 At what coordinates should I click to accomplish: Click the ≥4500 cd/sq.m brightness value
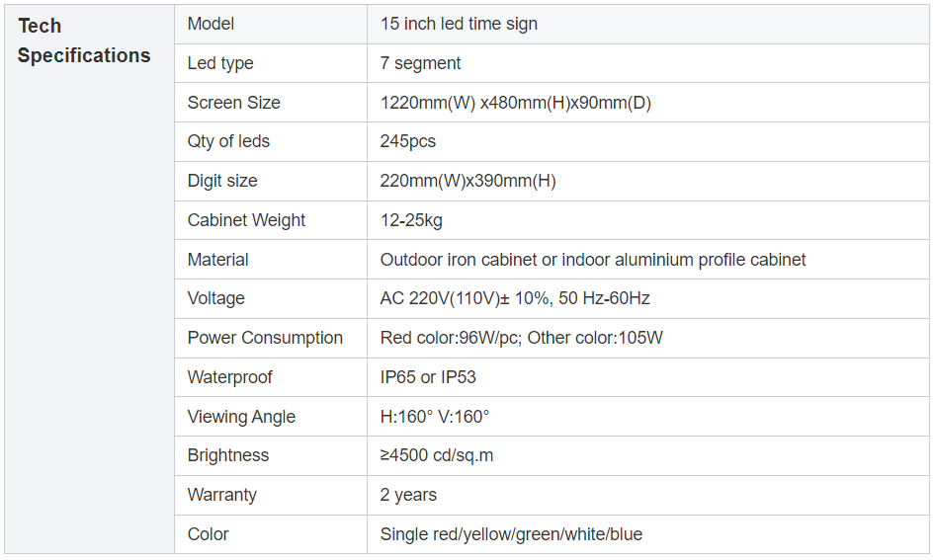pos(436,455)
